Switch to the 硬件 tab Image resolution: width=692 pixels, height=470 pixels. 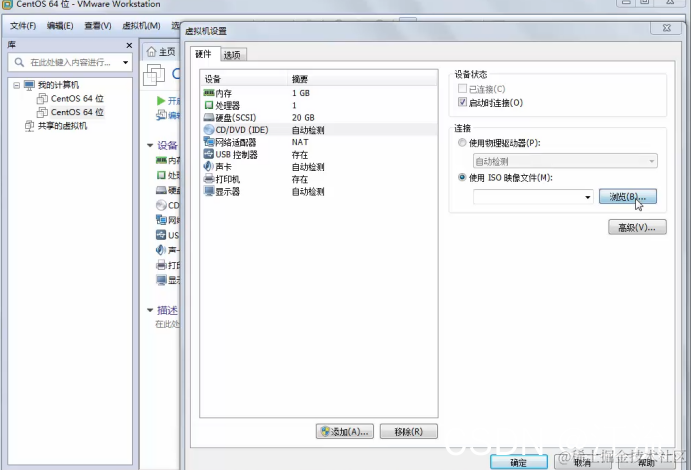click(x=203, y=54)
